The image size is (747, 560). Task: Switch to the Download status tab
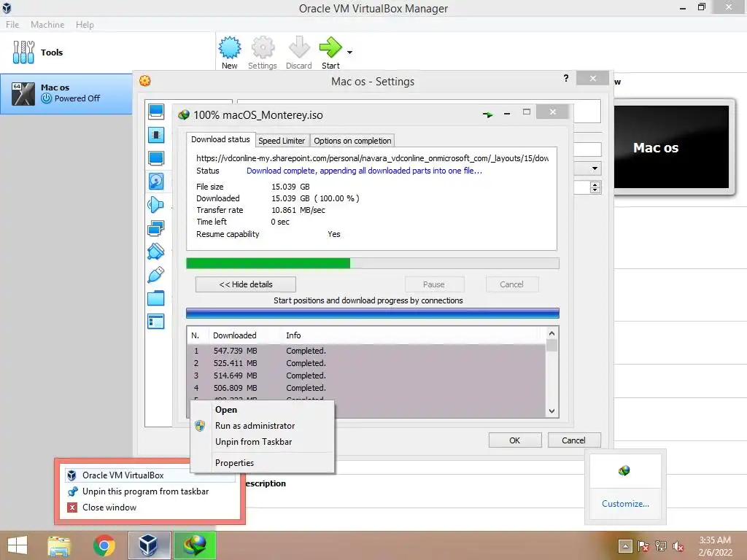[x=220, y=139]
